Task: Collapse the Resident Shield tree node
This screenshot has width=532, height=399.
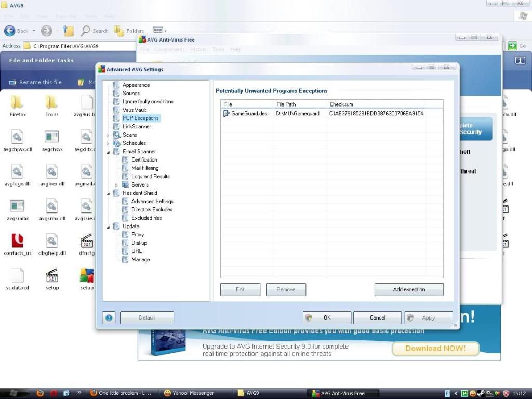Action: (108, 193)
